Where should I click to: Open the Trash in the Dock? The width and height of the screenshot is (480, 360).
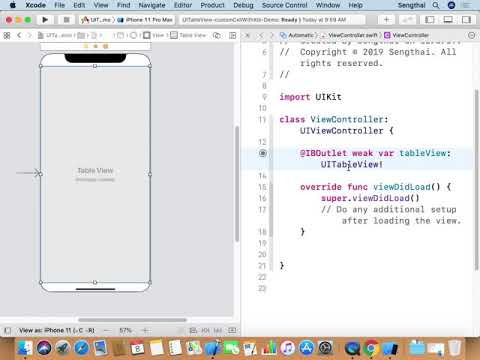point(455,348)
